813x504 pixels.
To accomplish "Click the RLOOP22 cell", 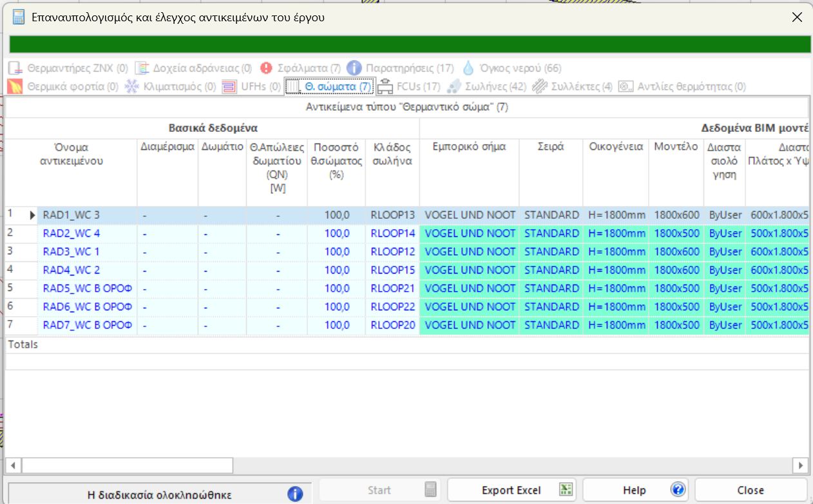I will tap(392, 306).
